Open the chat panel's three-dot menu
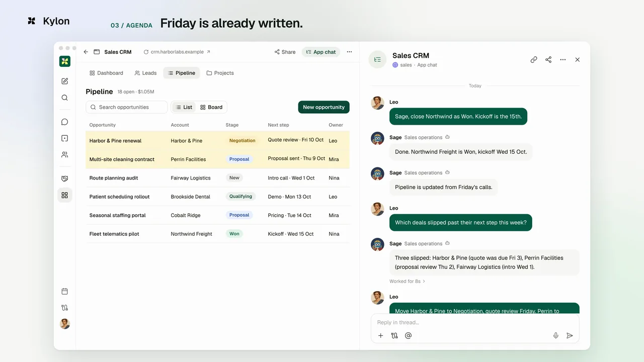 (563, 59)
